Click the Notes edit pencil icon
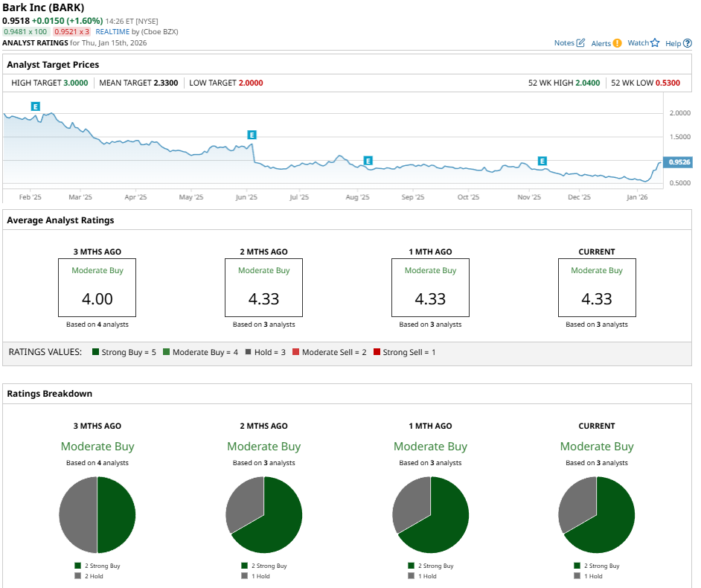Viewport: 701px width, 588px height. [580, 43]
